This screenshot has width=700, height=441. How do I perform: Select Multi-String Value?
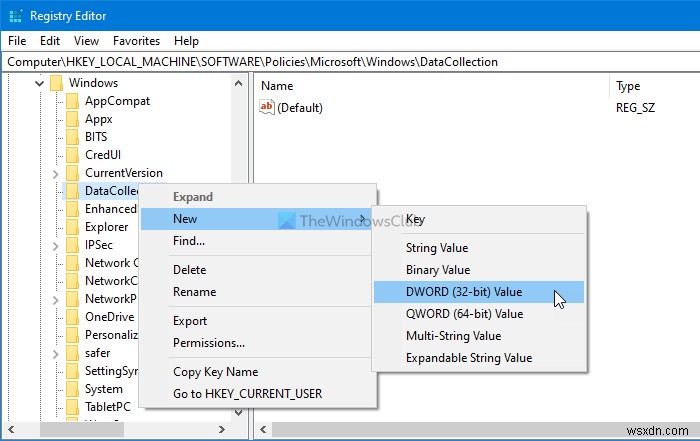pyautogui.click(x=479, y=336)
